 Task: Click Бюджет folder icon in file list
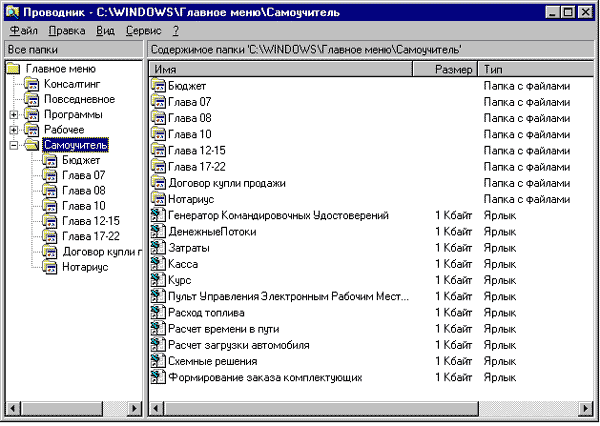[158, 85]
